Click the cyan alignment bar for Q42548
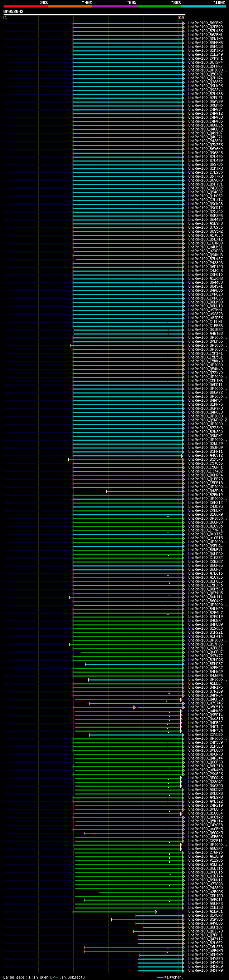The image size is (229, 980). (x=145, y=491)
